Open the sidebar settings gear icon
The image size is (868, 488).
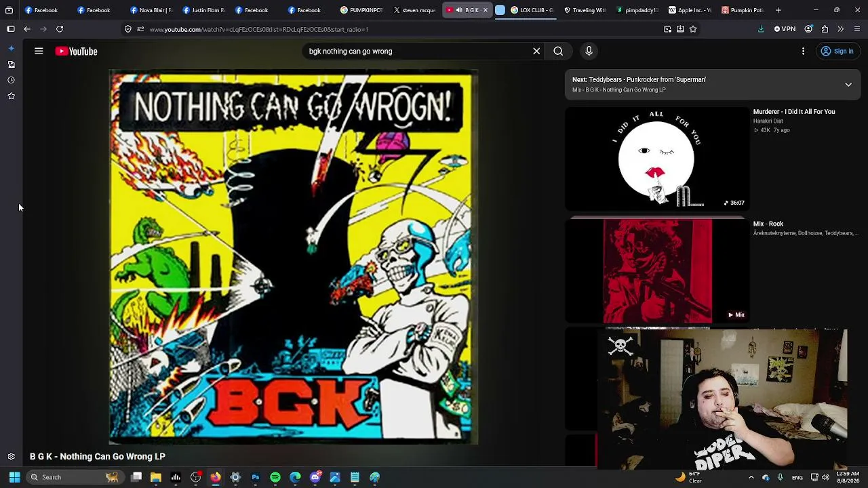(x=11, y=457)
